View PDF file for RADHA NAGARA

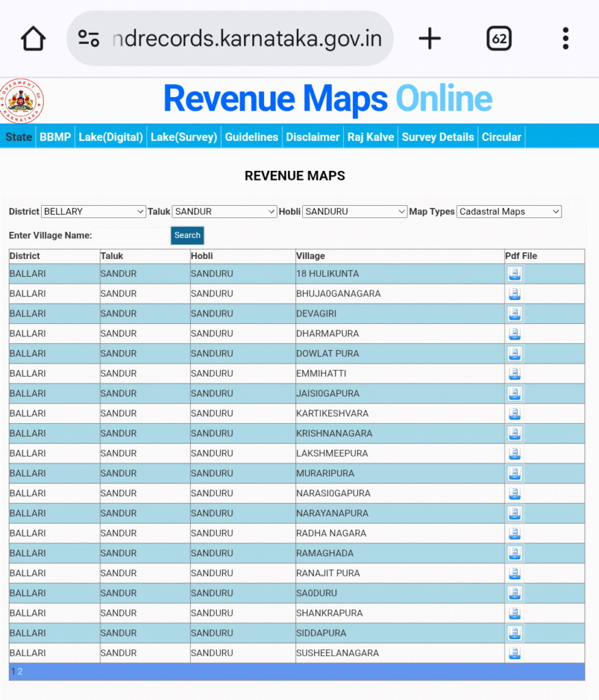pos(515,533)
